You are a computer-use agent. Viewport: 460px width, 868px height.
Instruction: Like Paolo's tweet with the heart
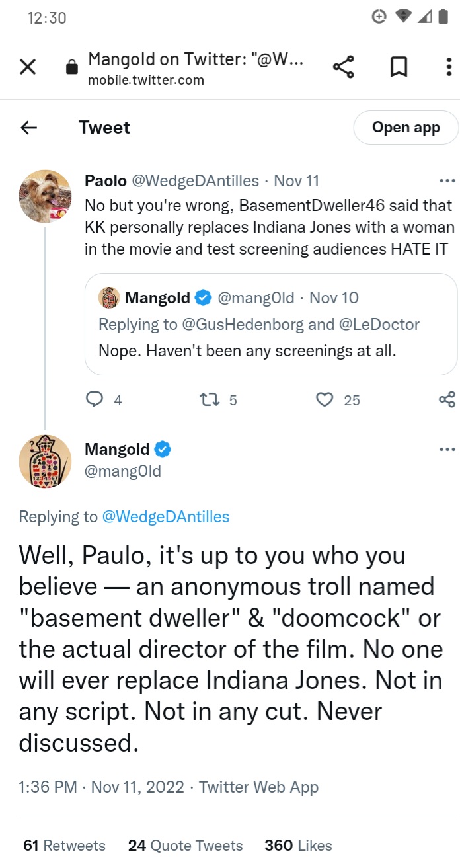325,399
